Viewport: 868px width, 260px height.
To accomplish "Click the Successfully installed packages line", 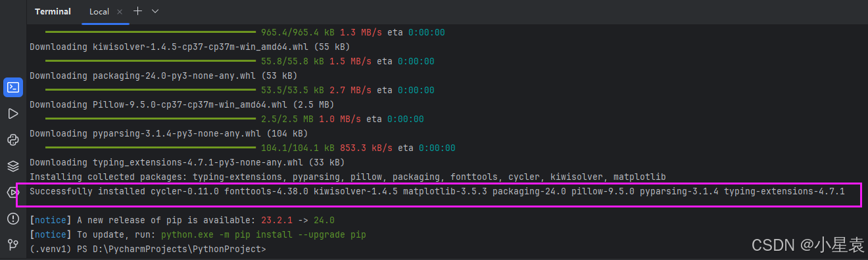I will [x=437, y=191].
